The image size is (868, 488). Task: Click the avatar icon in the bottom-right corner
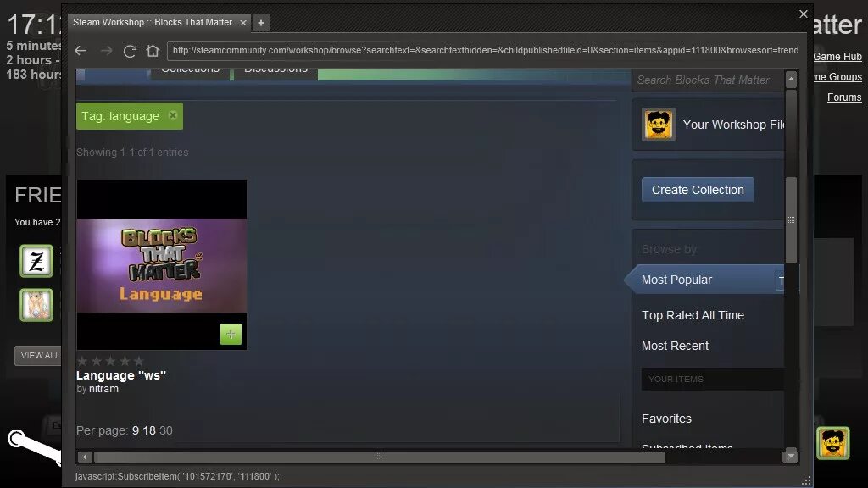pos(834,443)
